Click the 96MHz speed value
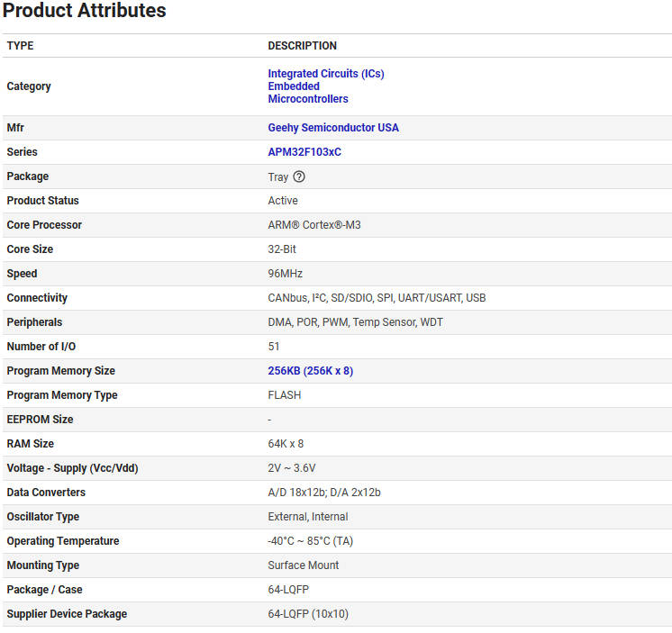The image size is (672, 633). (x=285, y=274)
